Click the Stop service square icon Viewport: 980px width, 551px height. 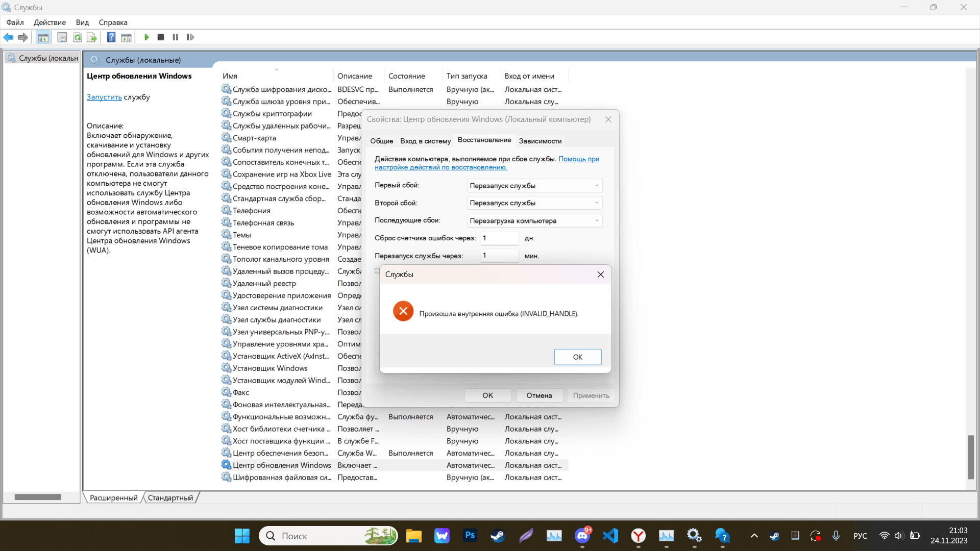161,37
